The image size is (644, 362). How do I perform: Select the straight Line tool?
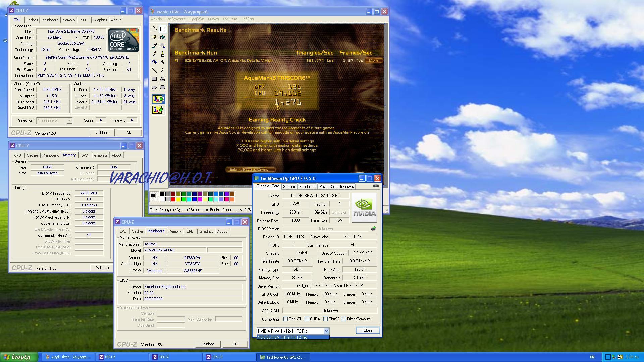154,70
